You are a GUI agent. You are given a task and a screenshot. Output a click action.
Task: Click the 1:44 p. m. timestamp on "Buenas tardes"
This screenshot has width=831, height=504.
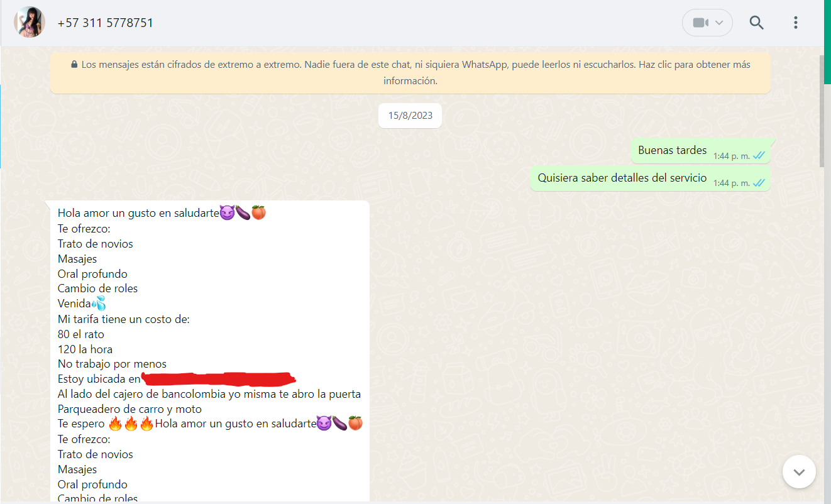point(731,156)
